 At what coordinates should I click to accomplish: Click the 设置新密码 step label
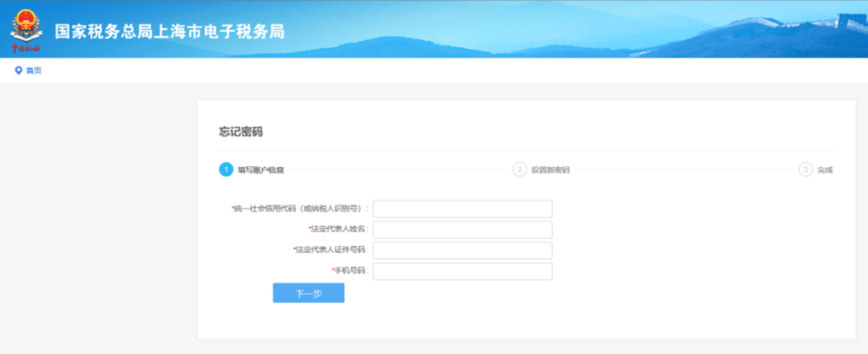551,170
